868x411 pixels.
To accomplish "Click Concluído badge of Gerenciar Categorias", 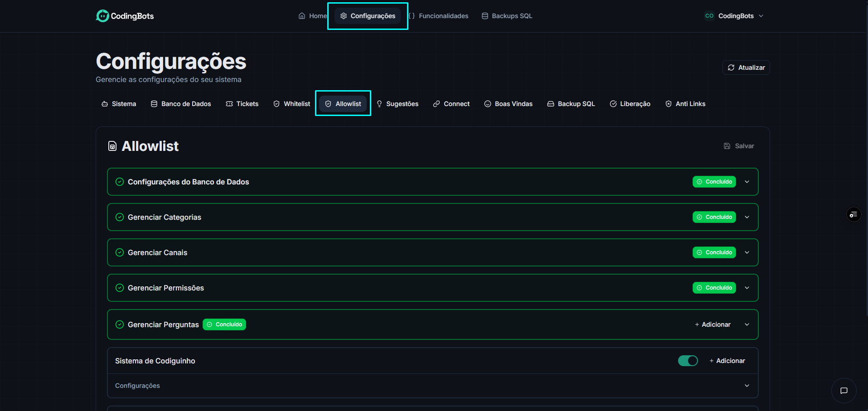I will (x=714, y=217).
